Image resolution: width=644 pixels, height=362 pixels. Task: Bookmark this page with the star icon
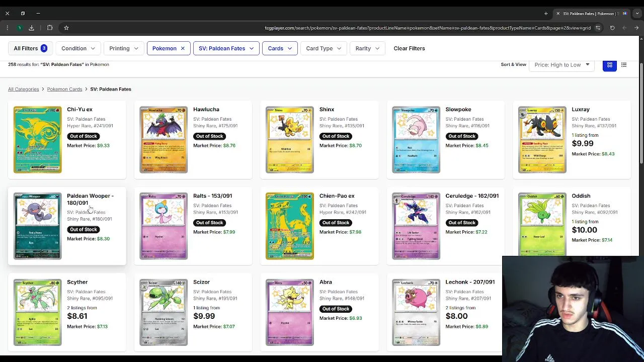[66, 28]
